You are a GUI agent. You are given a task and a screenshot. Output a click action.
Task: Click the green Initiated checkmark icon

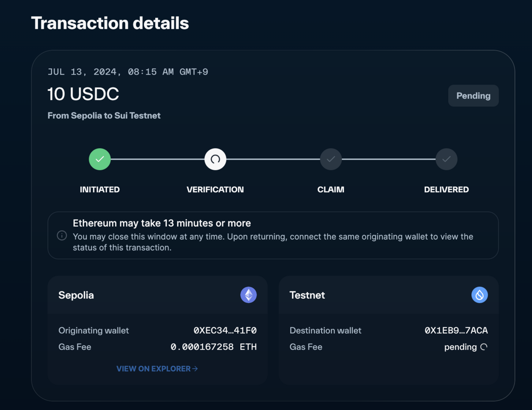[x=100, y=159]
